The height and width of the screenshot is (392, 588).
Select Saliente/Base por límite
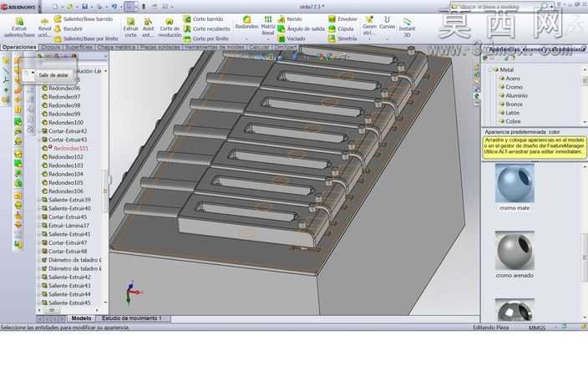(x=86, y=38)
